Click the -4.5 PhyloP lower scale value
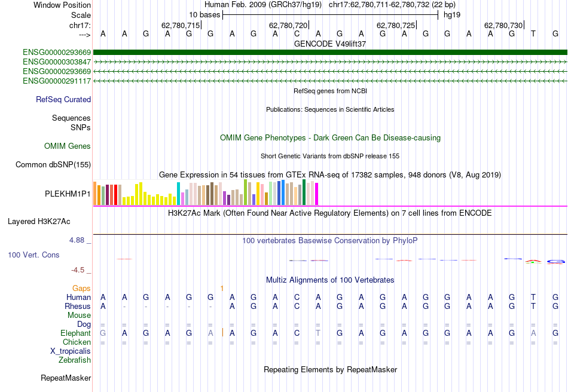 tap(78, 269)
